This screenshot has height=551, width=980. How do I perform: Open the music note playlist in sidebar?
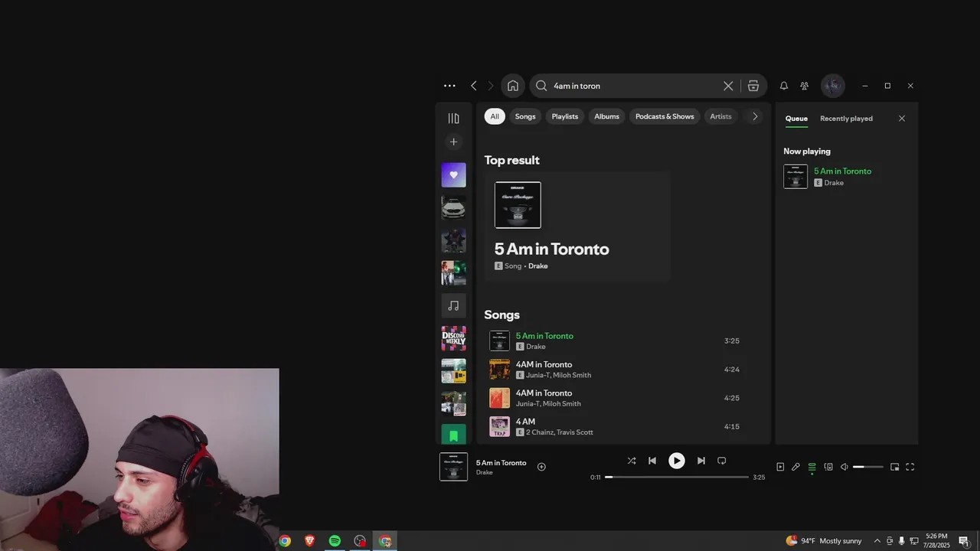(453, 305)
